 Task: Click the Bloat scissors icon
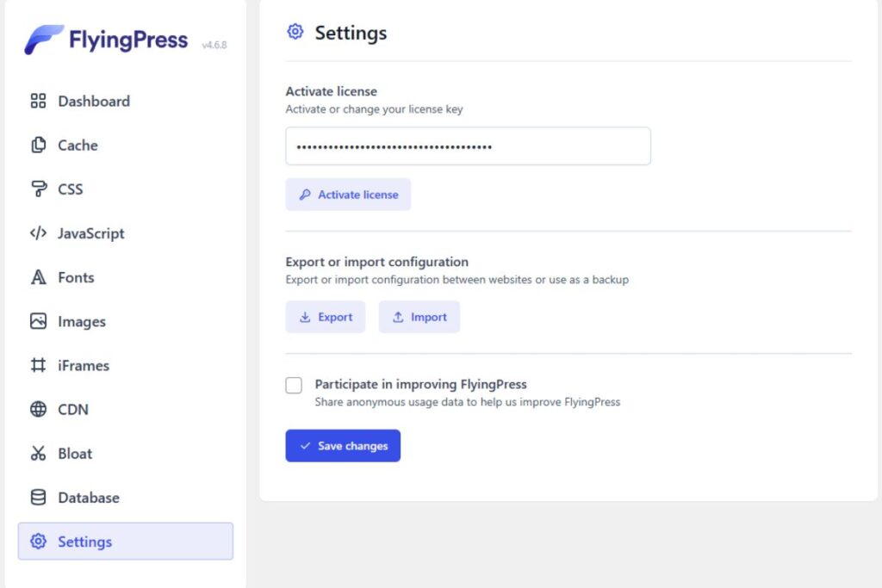point(38,453)
